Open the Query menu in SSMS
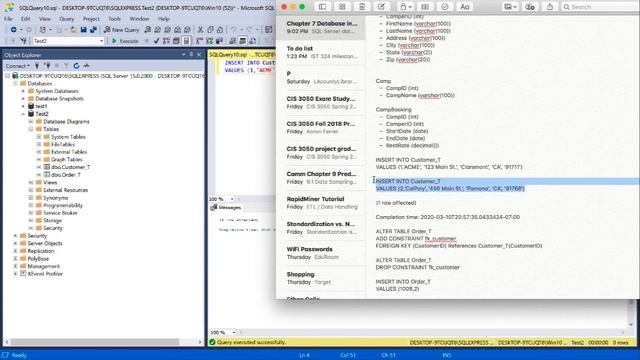640x360 pixels. pyautogui.click(x=67, y=19)
